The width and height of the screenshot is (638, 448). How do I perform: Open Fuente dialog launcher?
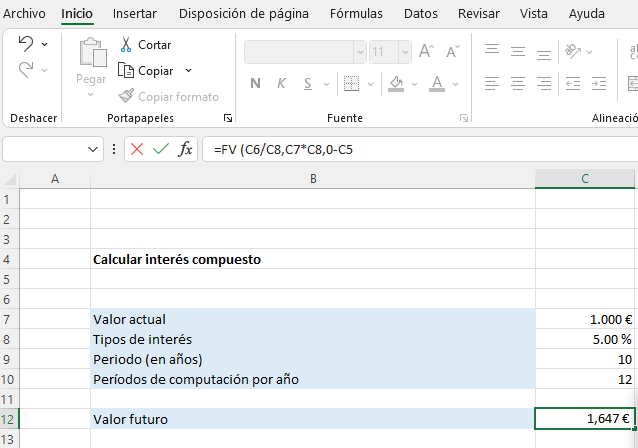464,118
